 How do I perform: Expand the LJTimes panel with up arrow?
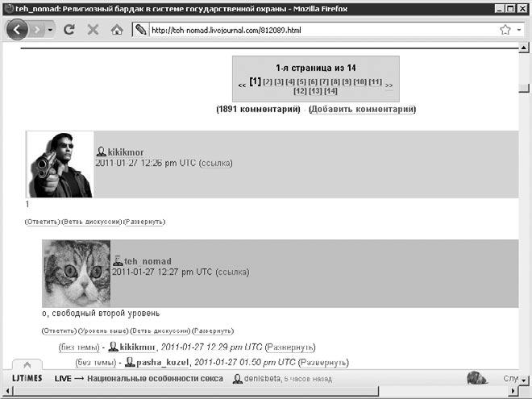click(x=27, y=364)
